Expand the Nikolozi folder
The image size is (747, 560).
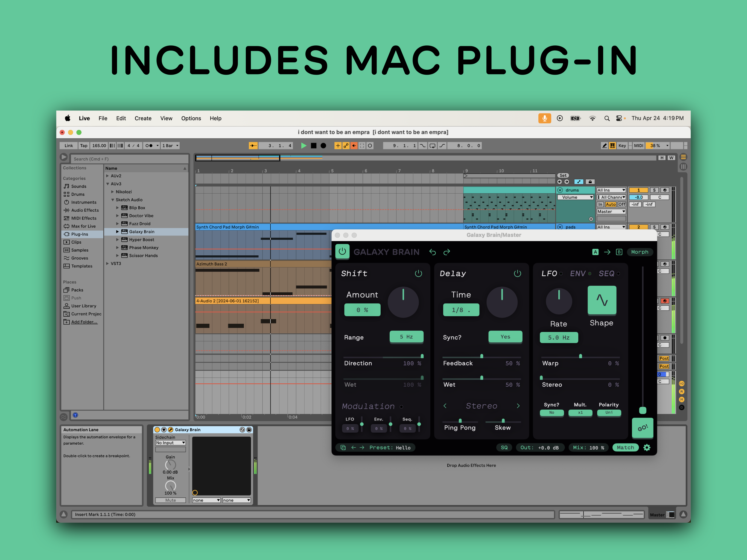(x=112, y=191)
